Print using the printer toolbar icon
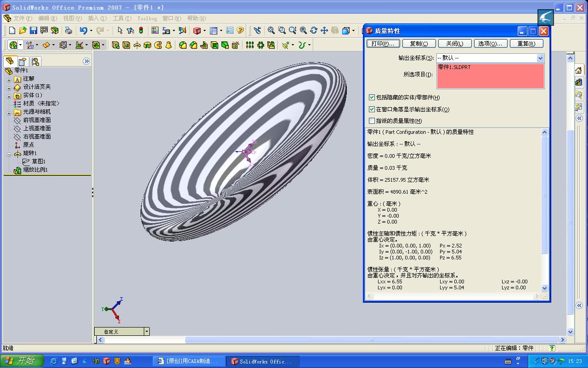The image size is (588, 368). click(x=68, y=30)
